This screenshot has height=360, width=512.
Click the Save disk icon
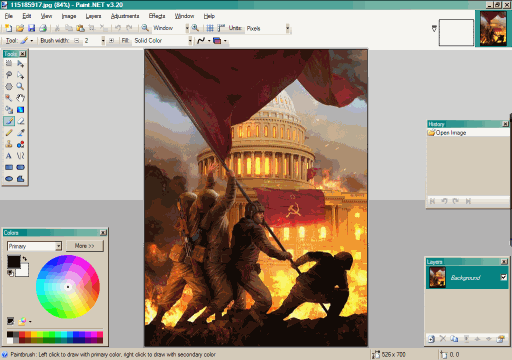[x=31, y=28]
